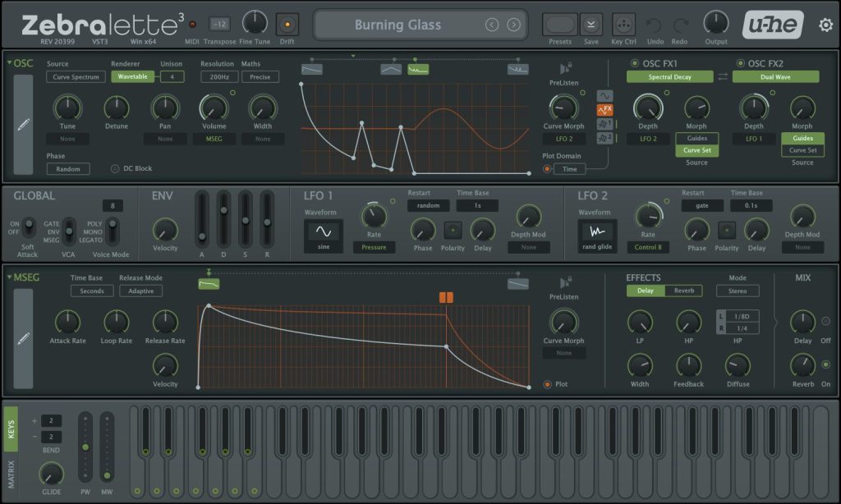Switch to the Reverb effects tab
Image resolution: width=841 pixels, height=504 pixels.
click(x=684, y=291)
